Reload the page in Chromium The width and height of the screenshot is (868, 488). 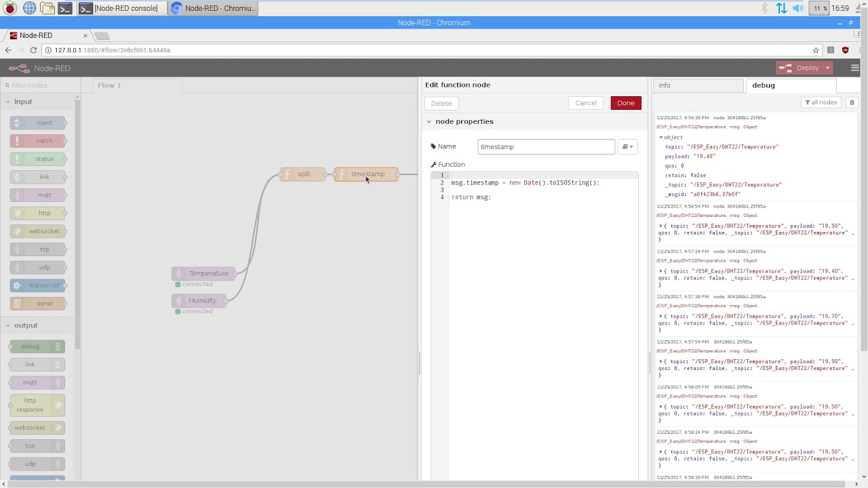33,50
